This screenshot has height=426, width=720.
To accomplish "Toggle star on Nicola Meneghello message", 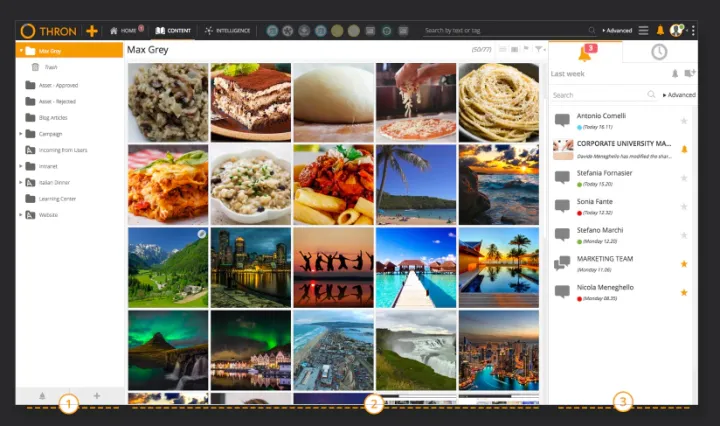I will [684, 292].
